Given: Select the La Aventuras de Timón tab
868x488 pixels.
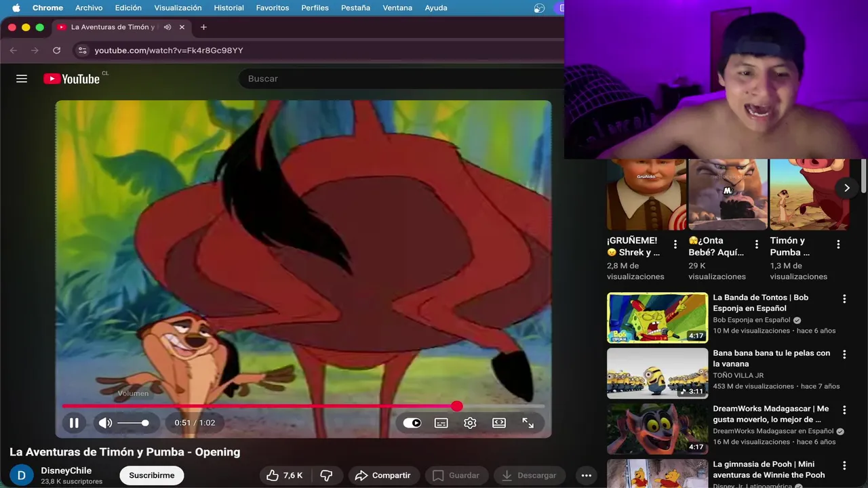Looking at the screenshot, I should pos(112,27).
